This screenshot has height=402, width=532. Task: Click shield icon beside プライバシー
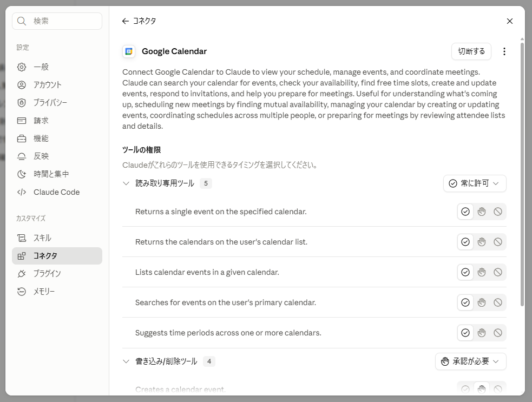pos(22,102)
